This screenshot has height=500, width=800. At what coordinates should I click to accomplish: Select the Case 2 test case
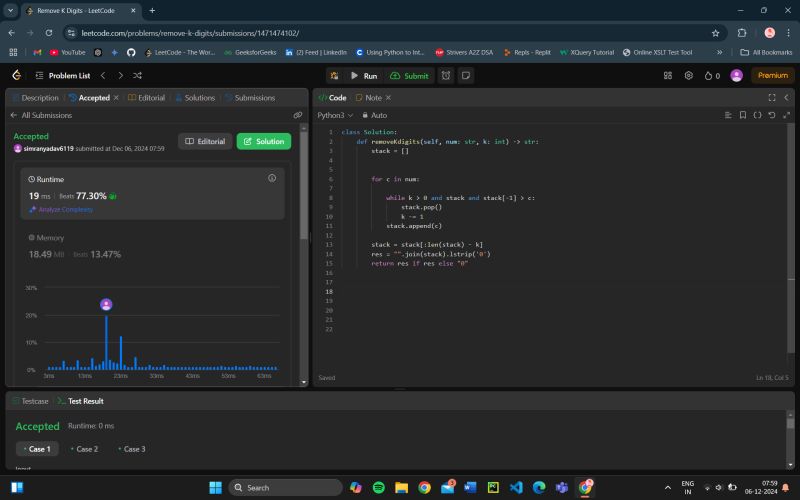(85, 449)
